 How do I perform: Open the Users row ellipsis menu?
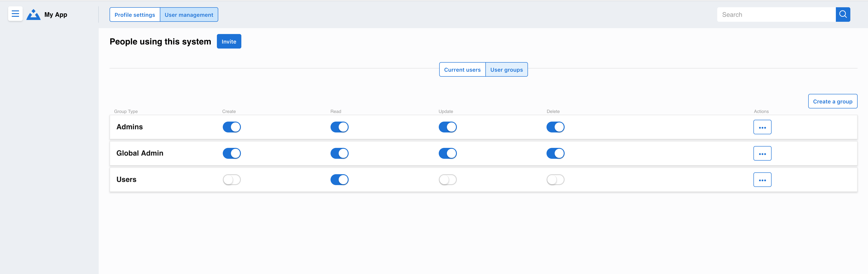(762, 179)
